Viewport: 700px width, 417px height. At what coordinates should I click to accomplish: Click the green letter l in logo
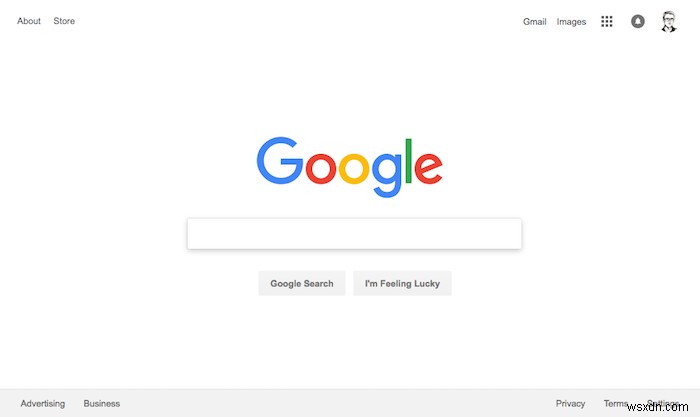[x=408, y=161]
